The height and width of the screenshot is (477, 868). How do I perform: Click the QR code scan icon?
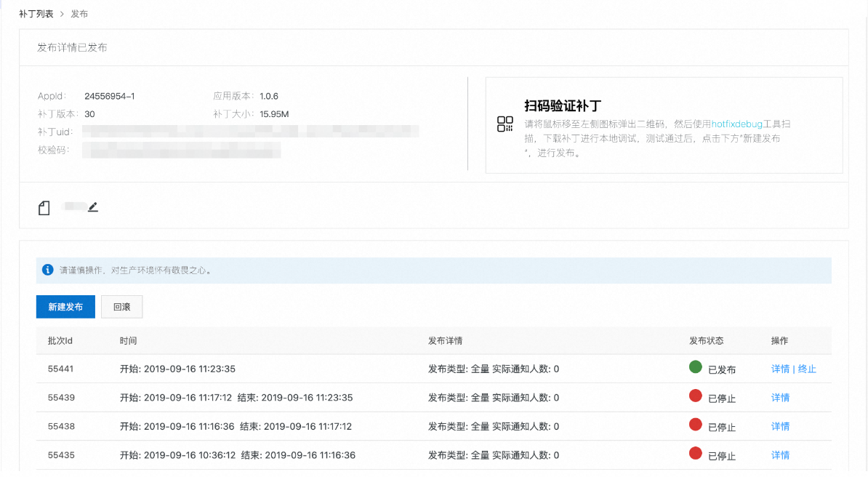point(505,124)
